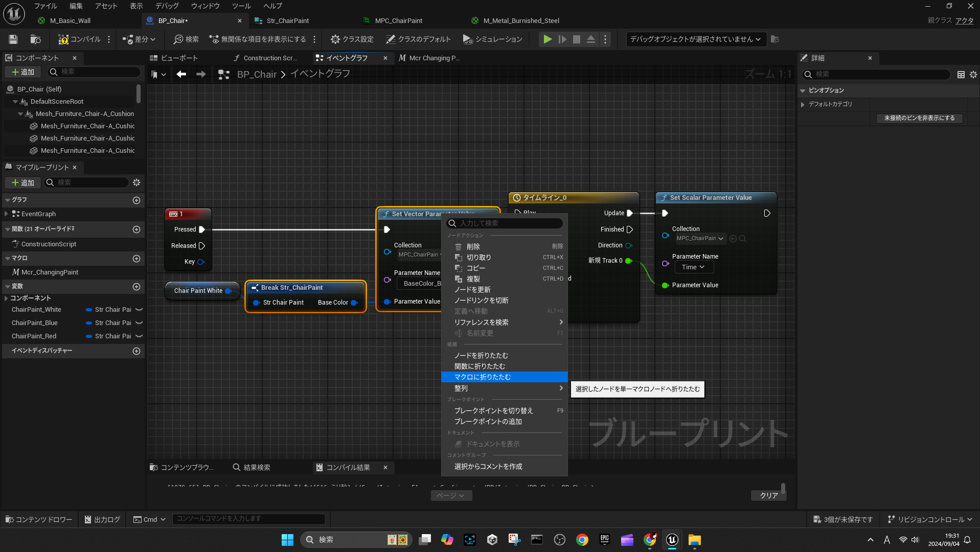Click the Compile button
Viewport: 980px width, 552px height.
point(79,39)
